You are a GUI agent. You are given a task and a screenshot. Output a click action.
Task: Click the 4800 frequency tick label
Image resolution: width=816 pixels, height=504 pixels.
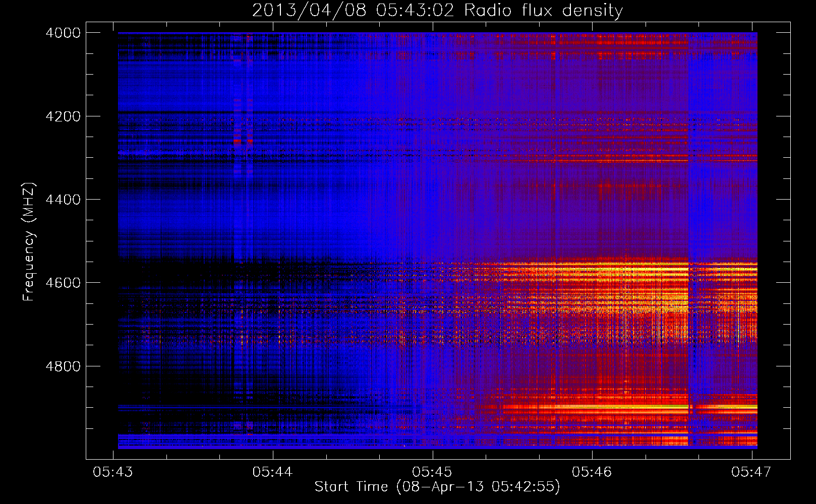pos(63,366)
